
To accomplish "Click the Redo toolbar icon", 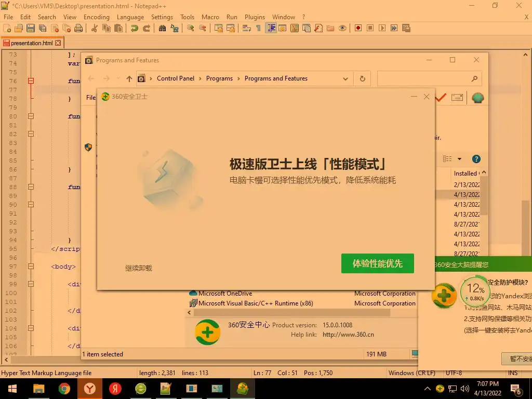I will click(146, 28).
